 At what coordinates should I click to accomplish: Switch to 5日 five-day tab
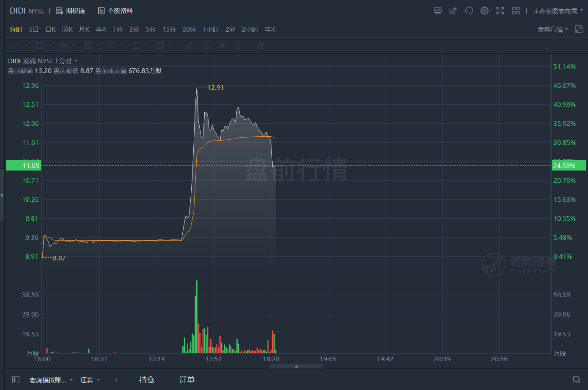click(34, 29)
